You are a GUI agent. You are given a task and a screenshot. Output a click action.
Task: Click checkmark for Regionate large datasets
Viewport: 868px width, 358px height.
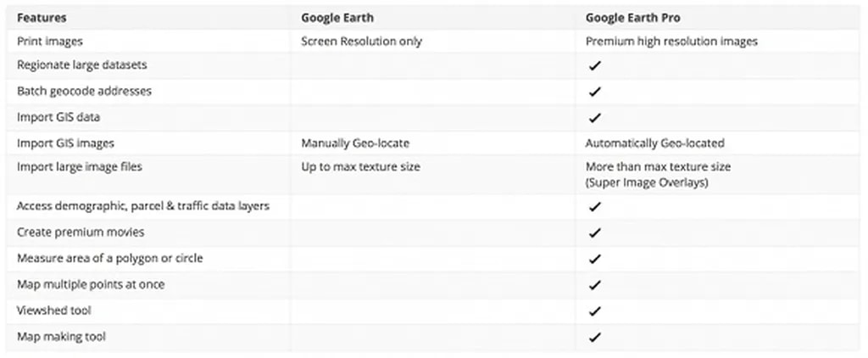point(594,65)
